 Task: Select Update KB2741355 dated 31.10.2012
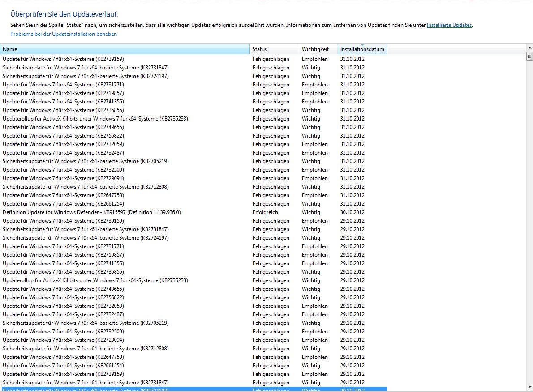[x=193, y=102]
